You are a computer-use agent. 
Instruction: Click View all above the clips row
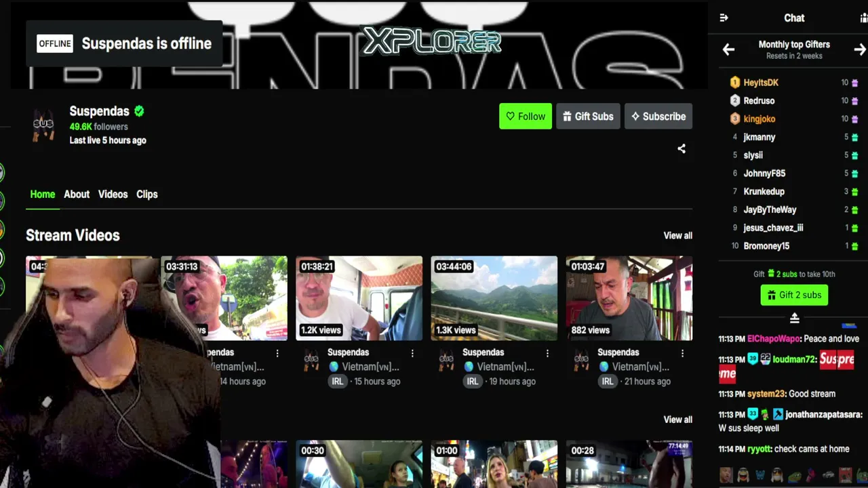click(x=678, y=420)
